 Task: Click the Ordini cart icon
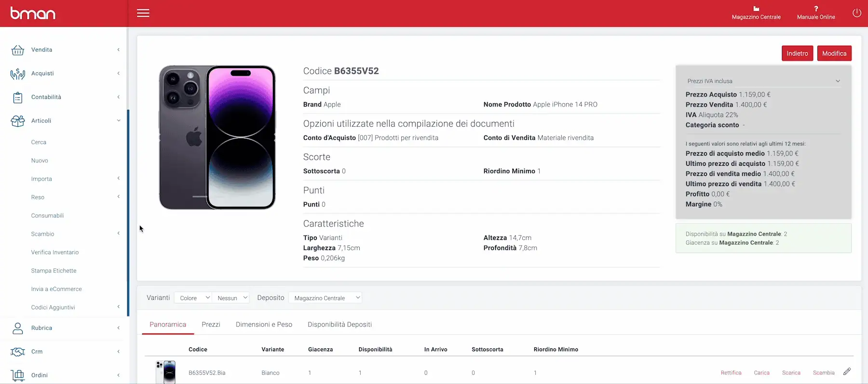pyautogui.click(x=18, y=375)
